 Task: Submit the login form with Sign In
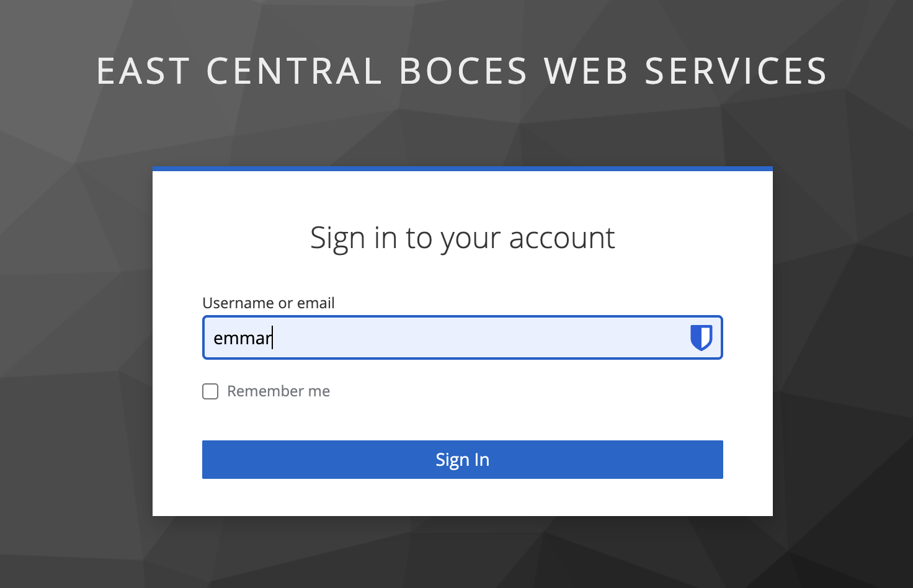[462, 460]
